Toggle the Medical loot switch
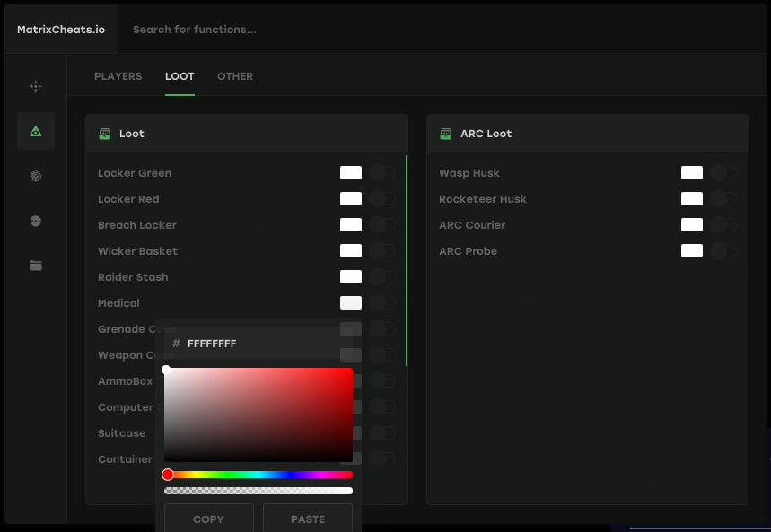This screenshot has height=532, width=771. click(x=381, y=302)
